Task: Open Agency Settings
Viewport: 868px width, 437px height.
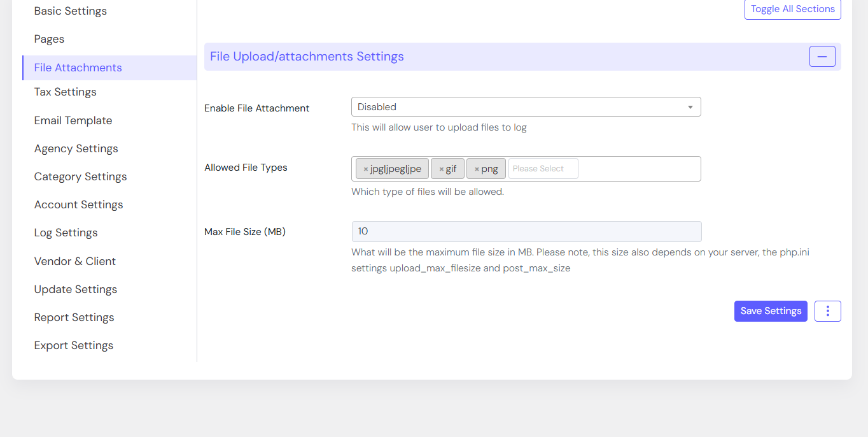Action: [76, 148]
